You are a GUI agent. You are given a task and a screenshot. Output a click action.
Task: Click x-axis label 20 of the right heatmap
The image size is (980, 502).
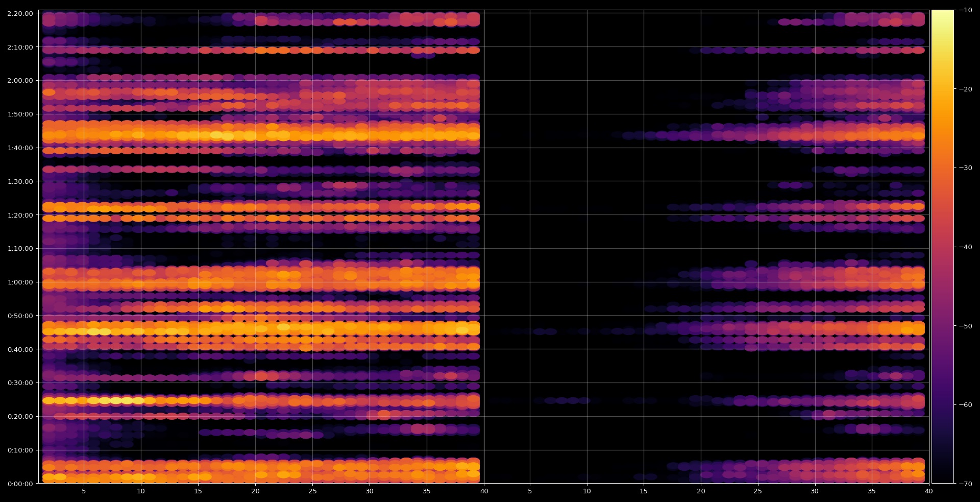pos(701,491)
